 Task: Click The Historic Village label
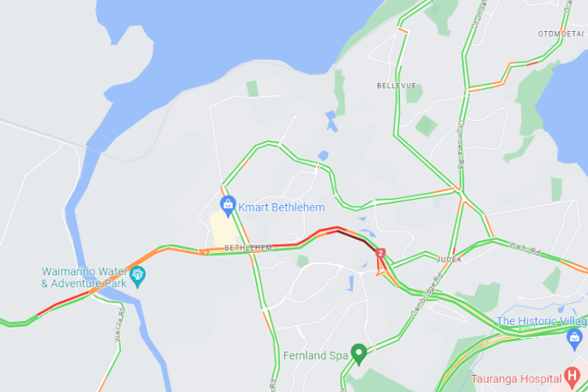pos(542,321)
